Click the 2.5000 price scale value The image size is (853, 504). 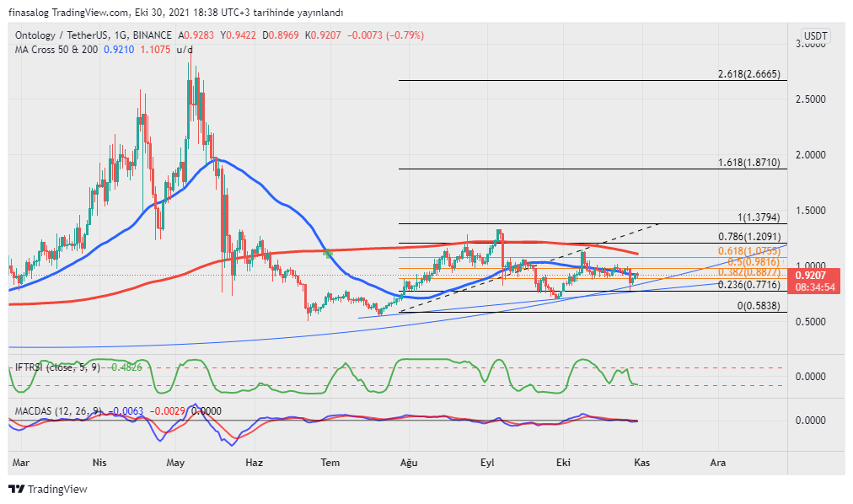pyautogui.click(x=811, y=99)
